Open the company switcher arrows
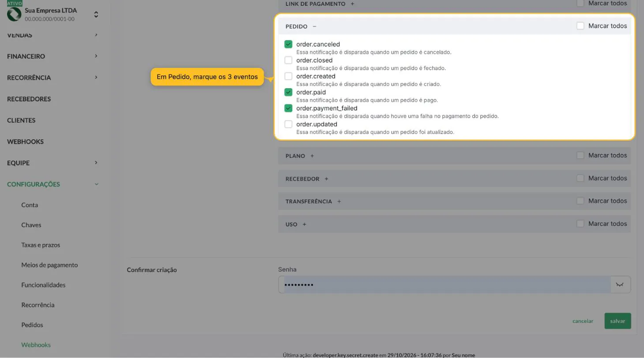Image resolution: width=644 pixels, height=358 pixels. click(96, 15)
